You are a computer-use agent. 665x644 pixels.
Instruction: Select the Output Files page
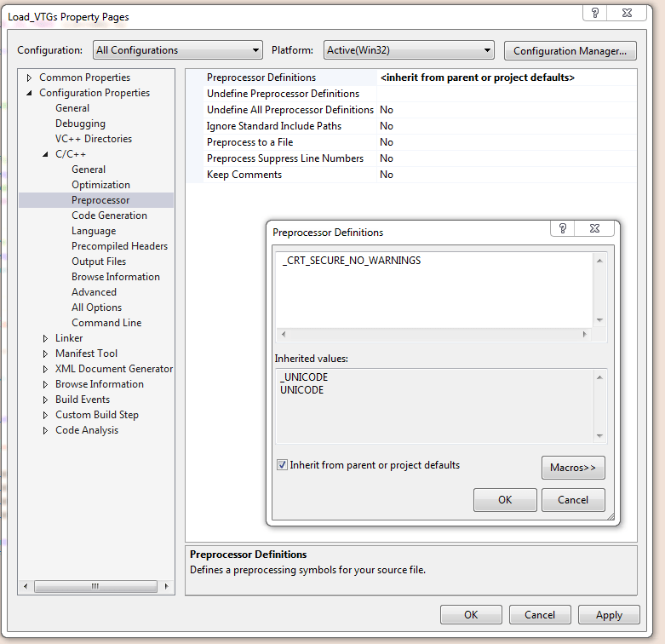(99, 262)
